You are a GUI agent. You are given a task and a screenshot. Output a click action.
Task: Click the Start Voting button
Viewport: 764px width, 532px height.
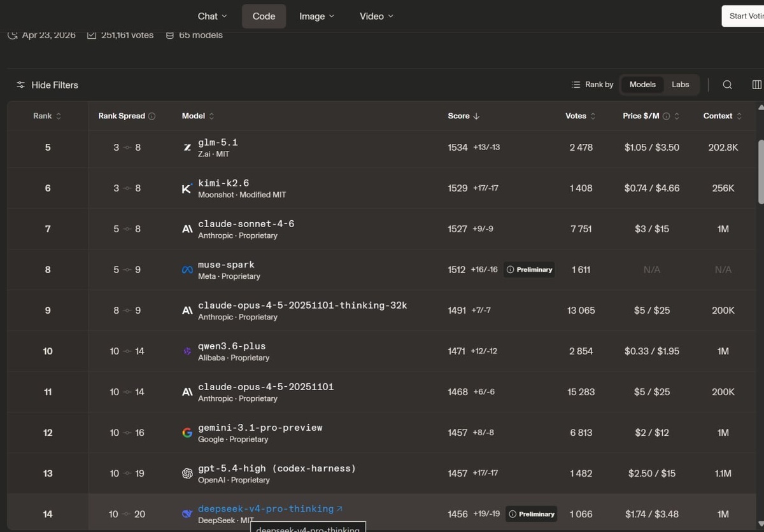pos(743,16)
